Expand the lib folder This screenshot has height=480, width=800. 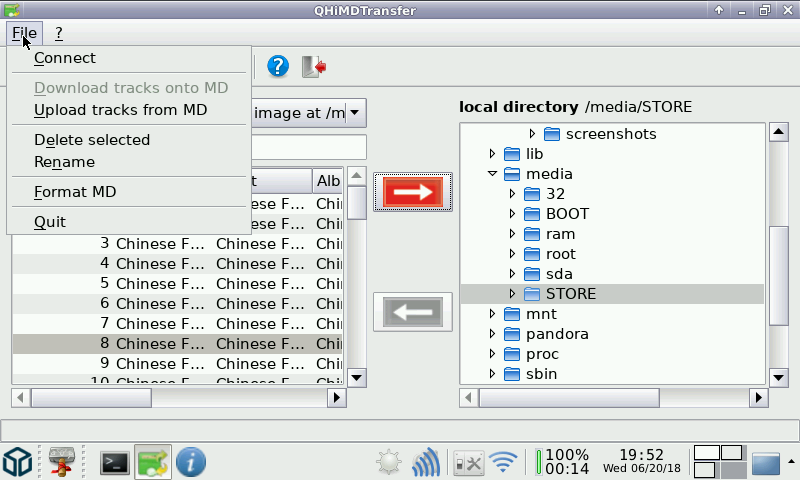[x=492, y=154]
